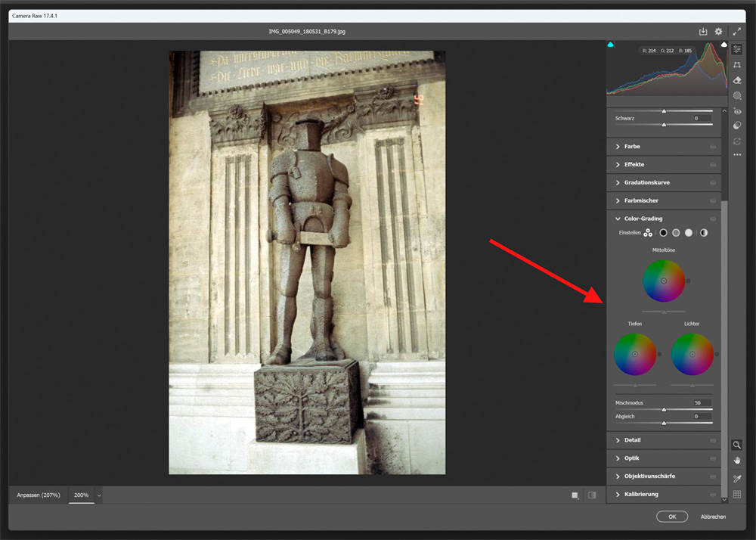This screenshot has height=540, width=756.
Task: Select the Remove (eraser) tool
Action: (x=736, y=80)
